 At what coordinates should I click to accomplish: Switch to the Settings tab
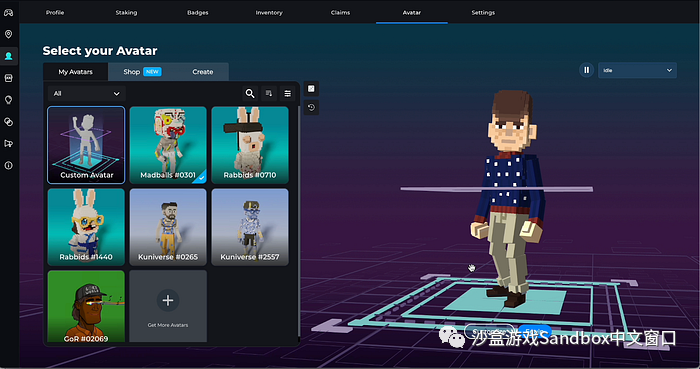tap(483, 12)
